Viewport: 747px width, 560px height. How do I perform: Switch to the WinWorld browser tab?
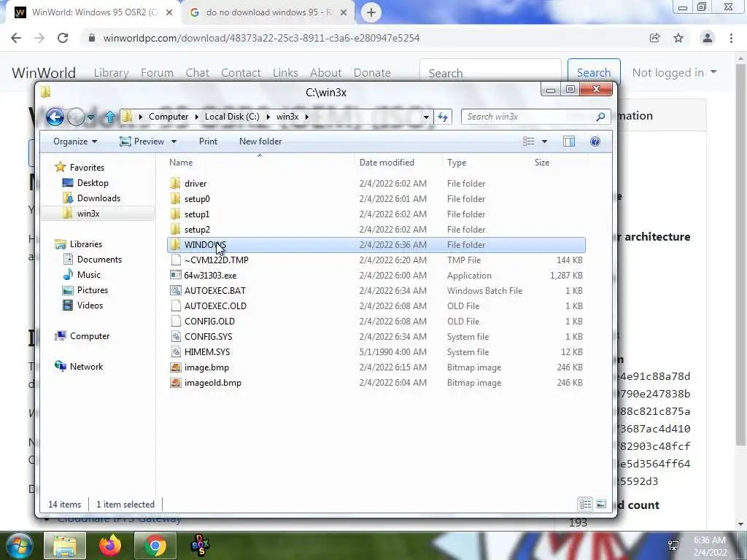93,12
